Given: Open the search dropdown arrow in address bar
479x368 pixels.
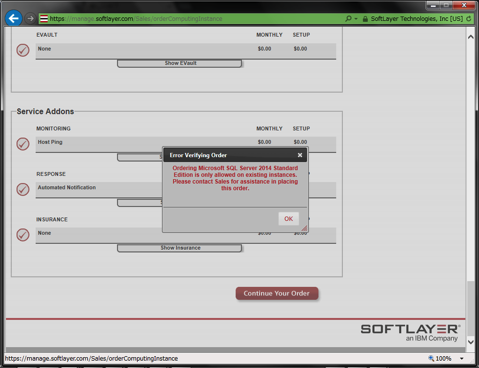Looking at the screenshot, I should pyautogui.click(x=356, y=19).
